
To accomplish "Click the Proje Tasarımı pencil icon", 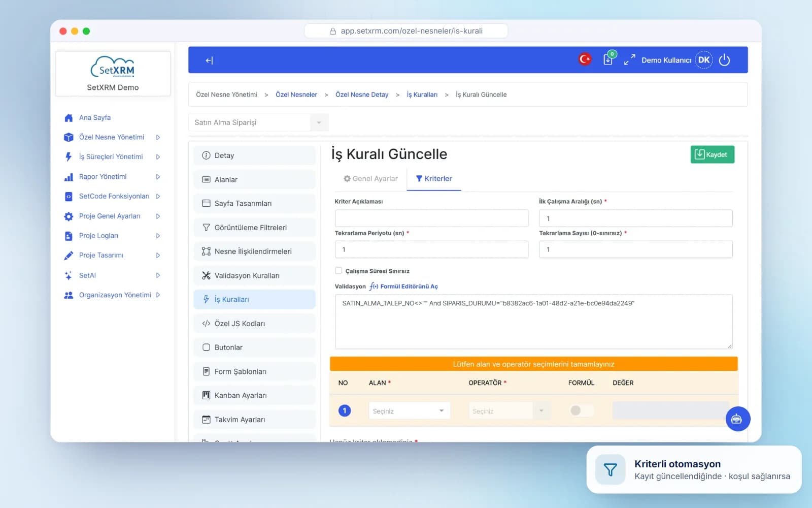I will click(x=69, y=256).
